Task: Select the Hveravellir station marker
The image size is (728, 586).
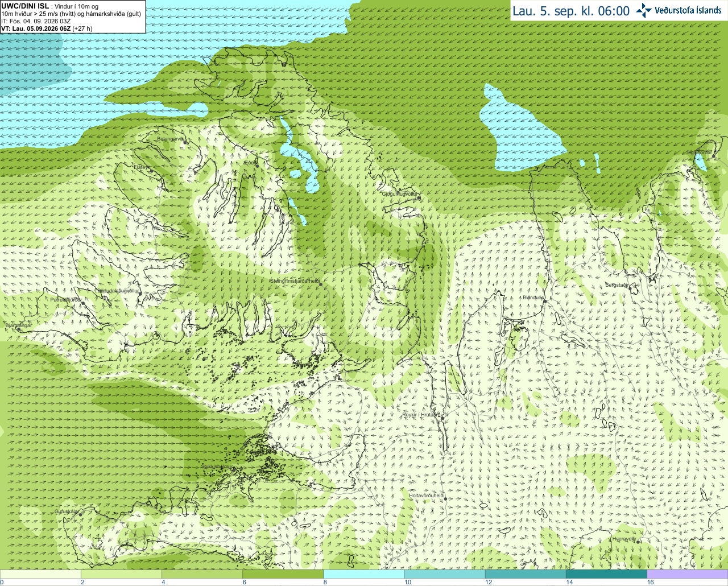Action: (x=638, y=542)
